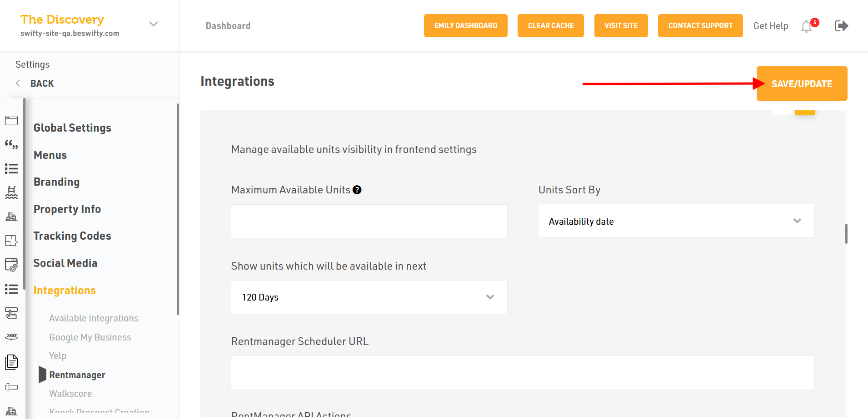Click the document pages sidebar icon
Screen dimensions: 868x419
11,362
